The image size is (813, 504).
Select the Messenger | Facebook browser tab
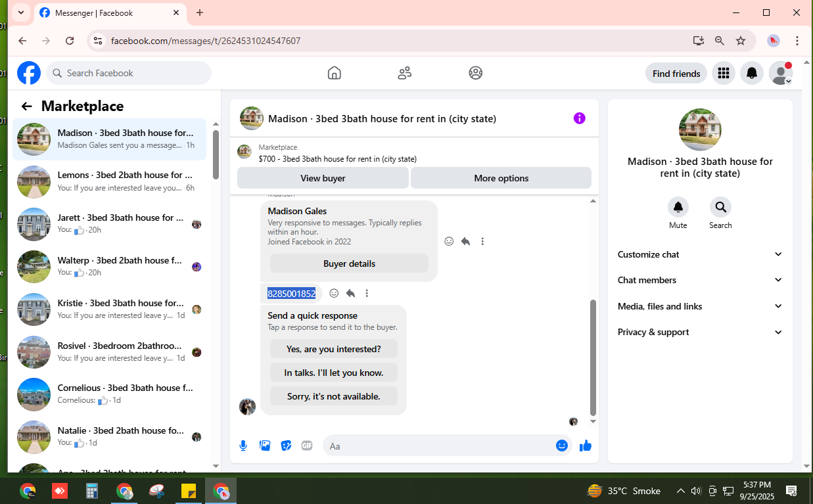coord(110,12)
